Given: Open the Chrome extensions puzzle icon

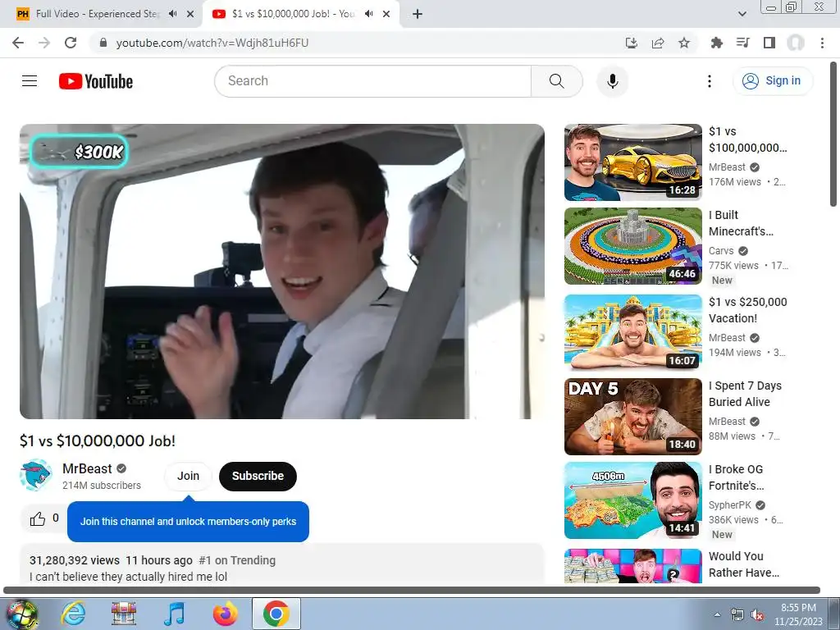Looking at the screenshot, I should click(x=716, y=43).
